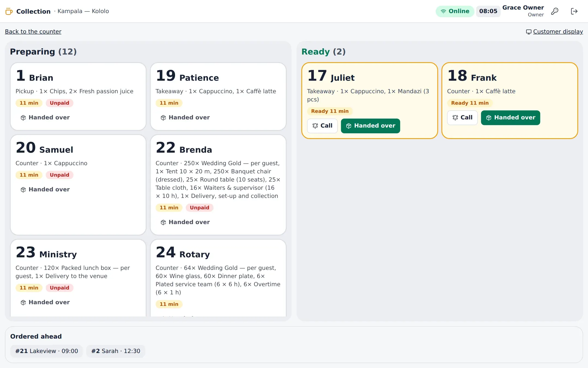Viewport: 588px width, 368px height.
Task: Mark order 17 Juliet as handed over
Action: click(x=370, y=126)
